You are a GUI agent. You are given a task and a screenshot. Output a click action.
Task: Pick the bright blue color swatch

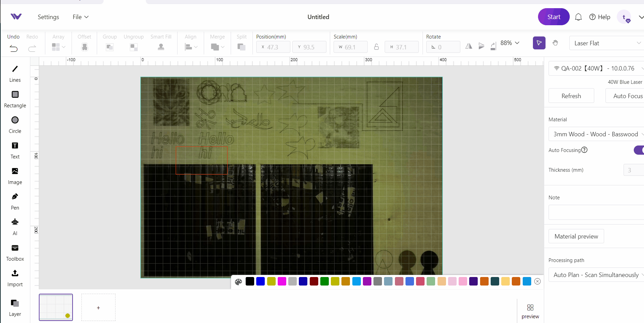pyautogui.click(x=261, y=281)
